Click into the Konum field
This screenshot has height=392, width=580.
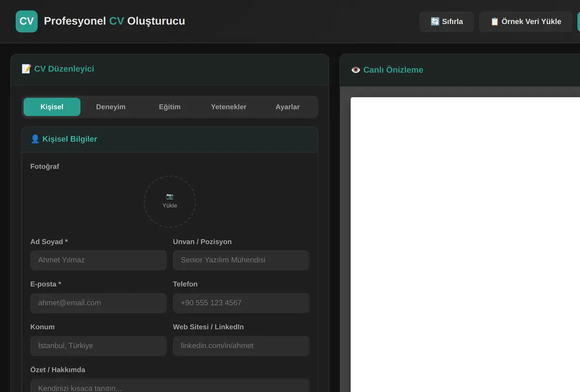click(99, 346)
